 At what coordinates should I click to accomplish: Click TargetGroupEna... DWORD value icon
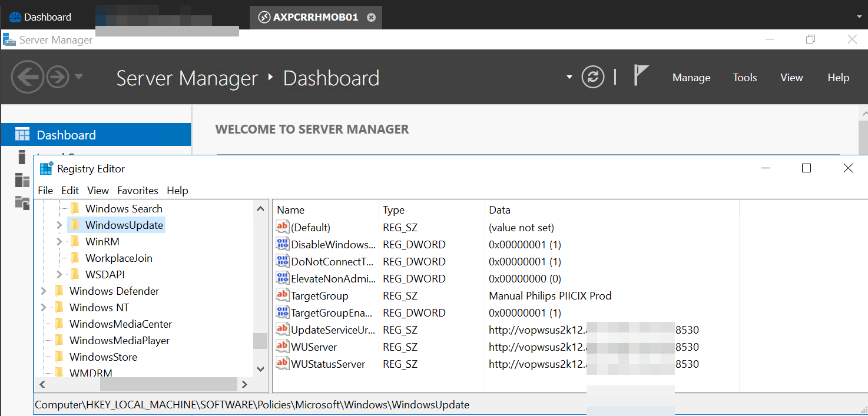click(283, 312)
